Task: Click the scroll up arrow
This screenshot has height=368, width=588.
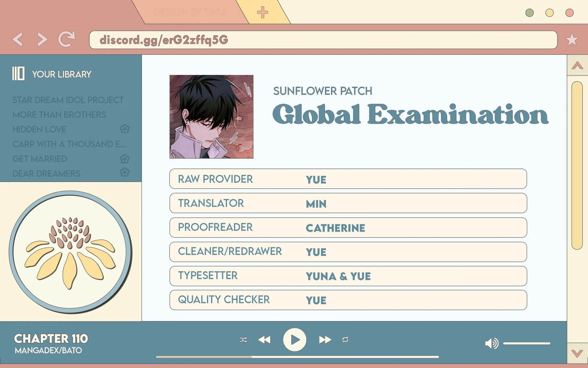Action: [x=577, y=65]
